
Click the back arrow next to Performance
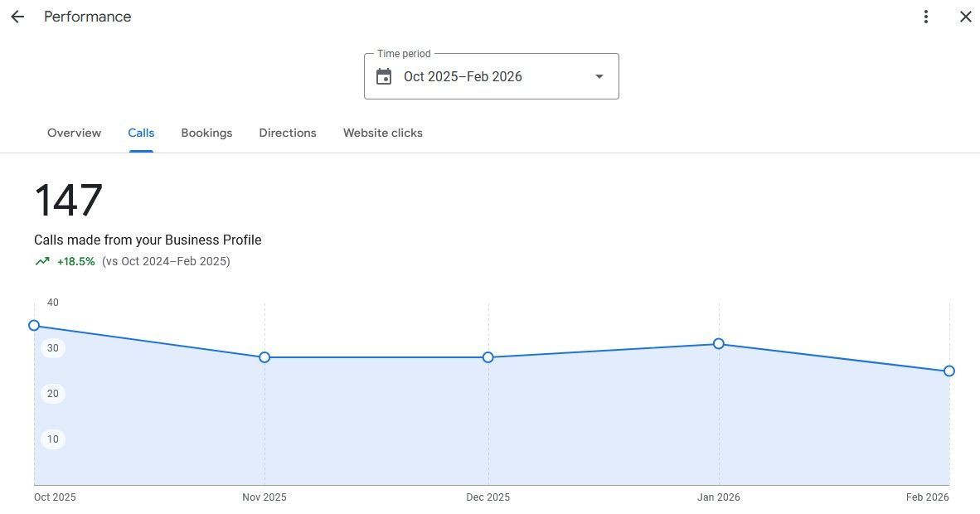click(x=17, y=17)
